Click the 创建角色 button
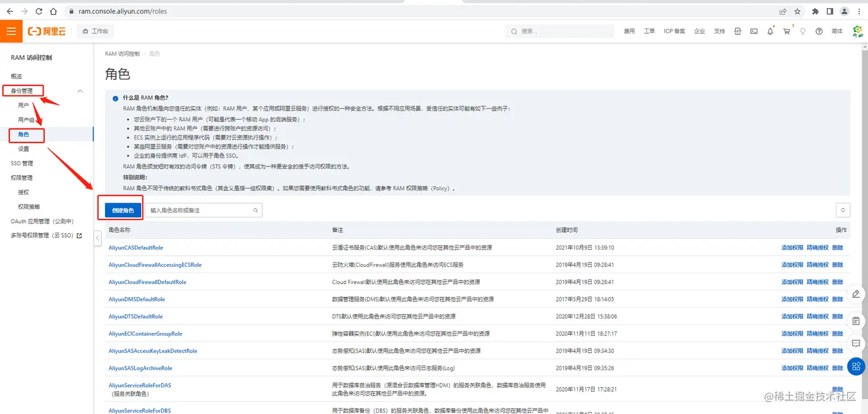The width and height of the screenshot is (868, 414). click(x=123, y=210)
